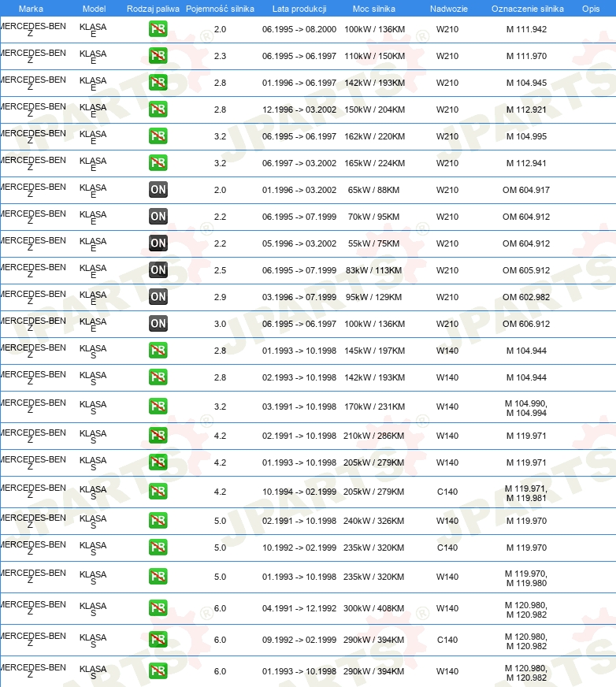Select the Rodzaj paliwa column header
Viewport: 616px width, 687px height.
pyautogui.click(x=153, y=9)
